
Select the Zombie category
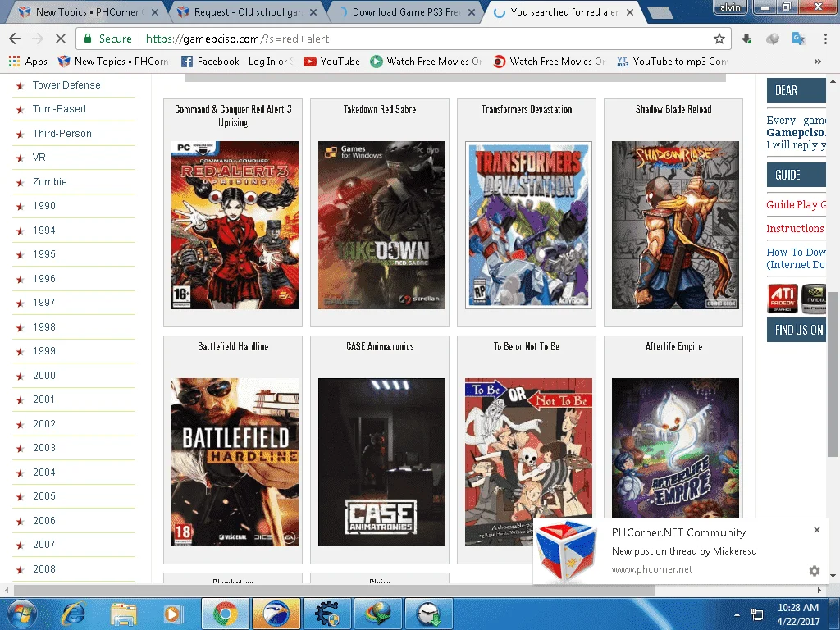(50, 182)
